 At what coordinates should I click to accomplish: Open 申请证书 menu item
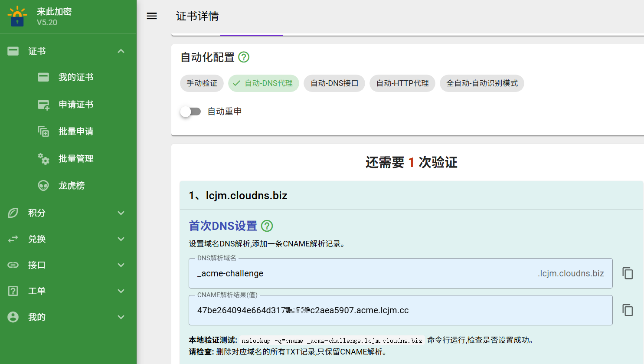[76, 105]
